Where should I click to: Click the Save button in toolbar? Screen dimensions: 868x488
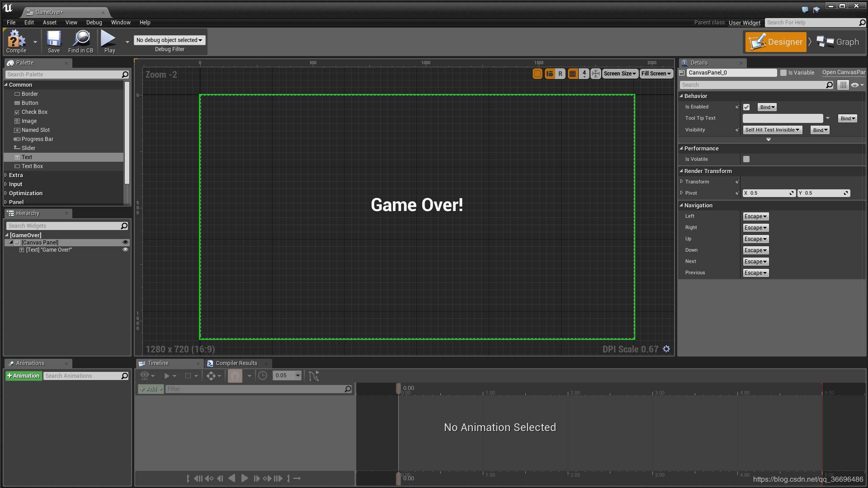pyautogui.click(x=54, y=42)
